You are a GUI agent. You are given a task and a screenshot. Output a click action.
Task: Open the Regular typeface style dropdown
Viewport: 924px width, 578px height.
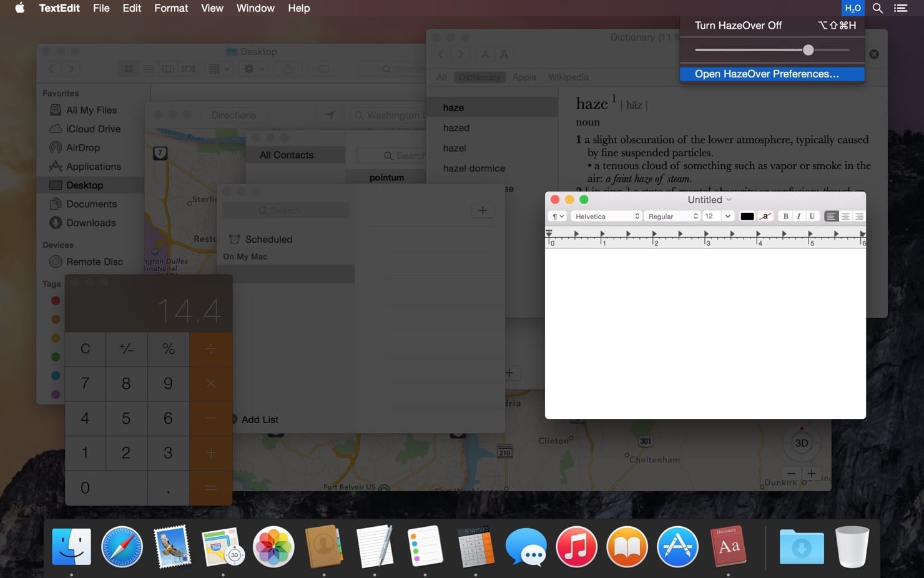672,217
